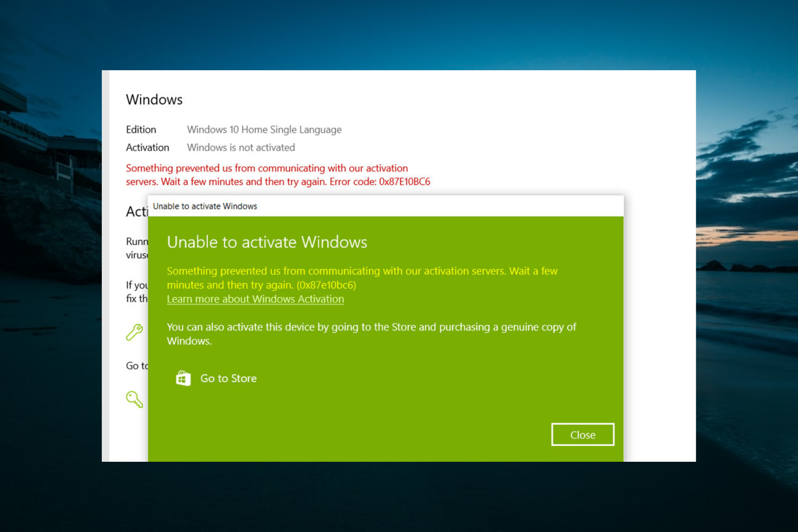Click the Activation label
Image resolution: width=798 pixels, height=532 pixels.
[x=148, y=148]
